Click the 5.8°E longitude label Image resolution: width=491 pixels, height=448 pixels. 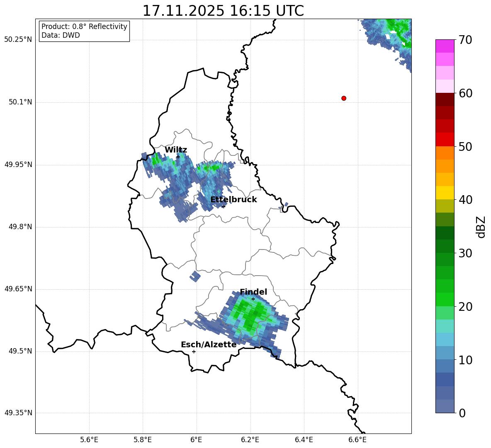pos(143,440)
